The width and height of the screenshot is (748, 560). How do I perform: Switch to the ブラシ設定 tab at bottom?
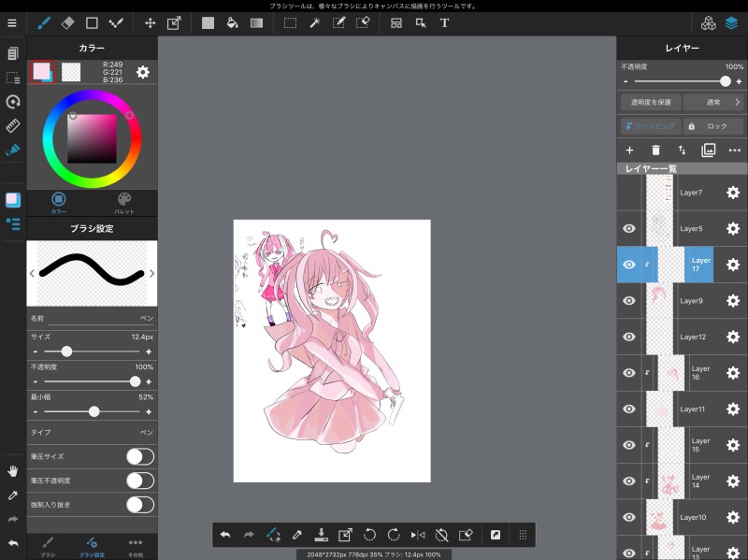point(92,547)
